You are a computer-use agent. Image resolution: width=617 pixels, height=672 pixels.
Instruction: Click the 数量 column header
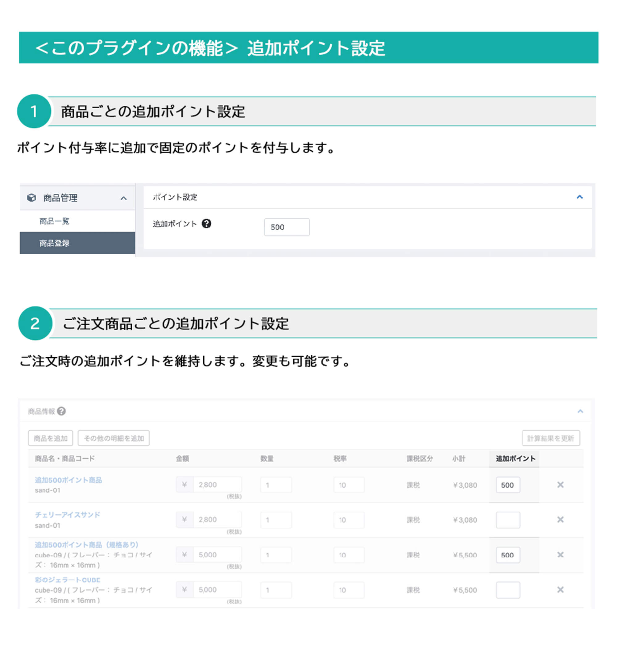(x=267, y=458)
